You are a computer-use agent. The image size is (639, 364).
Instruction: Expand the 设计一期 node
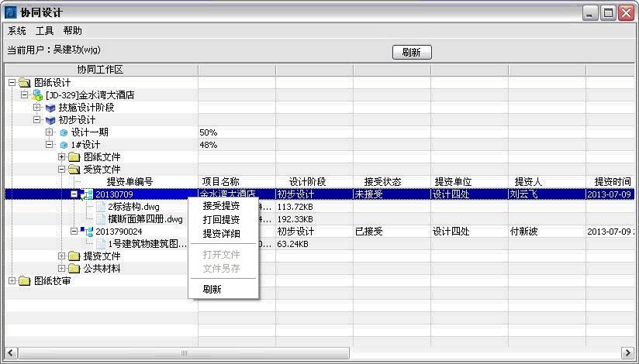50,132
